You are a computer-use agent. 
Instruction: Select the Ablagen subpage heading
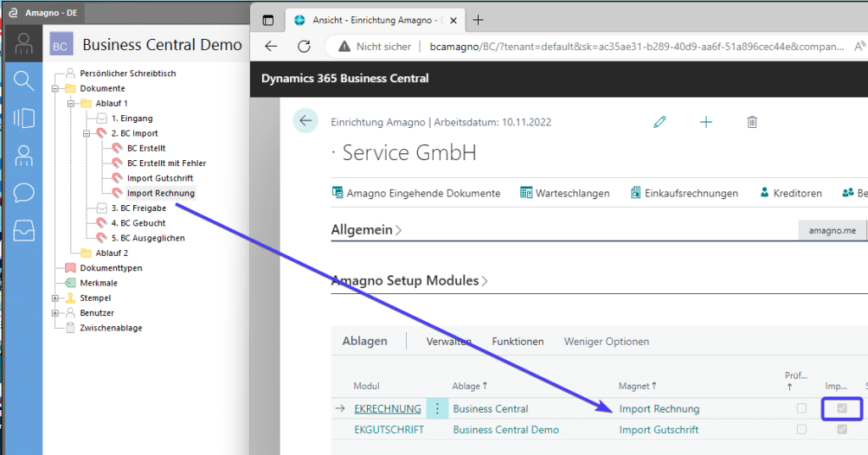pyautogui.click(x=364, y=341)
